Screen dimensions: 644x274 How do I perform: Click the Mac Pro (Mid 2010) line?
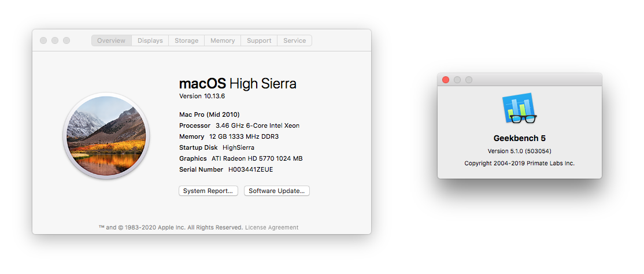pos(209,114)
